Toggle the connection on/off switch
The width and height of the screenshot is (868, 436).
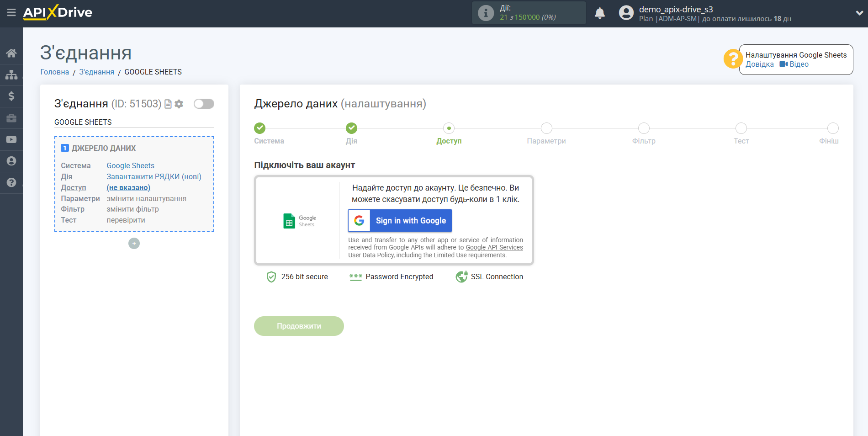point(204,104)
